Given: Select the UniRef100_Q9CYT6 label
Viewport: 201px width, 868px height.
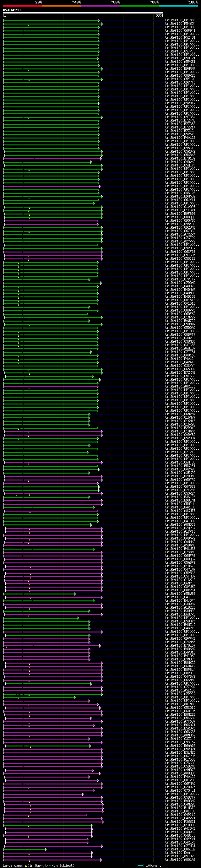Looking at the screenshot, I should pos(180,83).
